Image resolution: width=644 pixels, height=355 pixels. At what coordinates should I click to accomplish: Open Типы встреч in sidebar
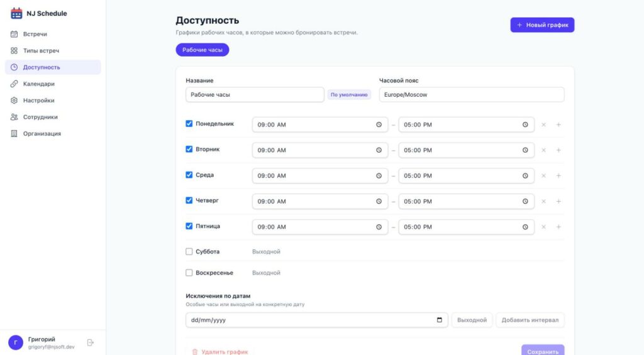53,50
